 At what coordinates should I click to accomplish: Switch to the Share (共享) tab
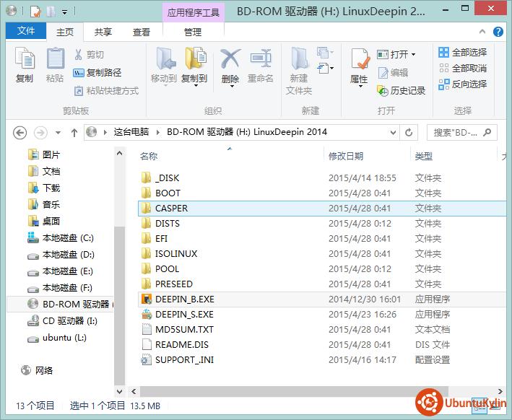(103, 32)
